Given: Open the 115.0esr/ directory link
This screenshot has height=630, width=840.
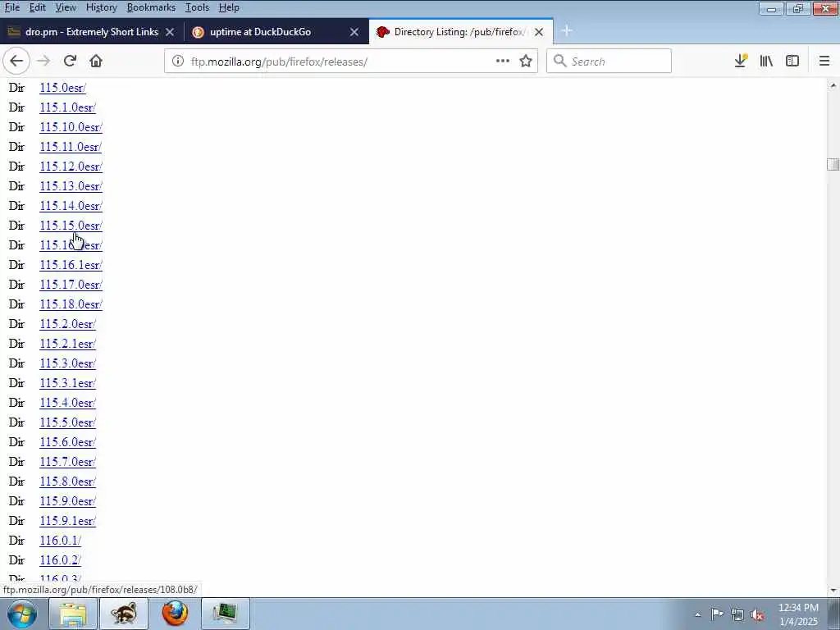Looking at the screenshot, I should point(62,88).
